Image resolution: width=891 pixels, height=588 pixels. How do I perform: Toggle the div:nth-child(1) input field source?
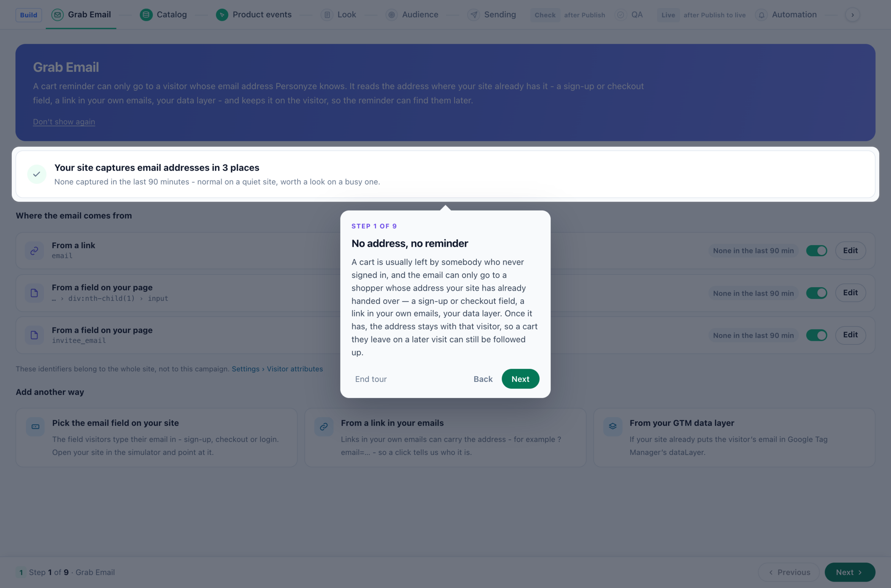click(817, 293)
